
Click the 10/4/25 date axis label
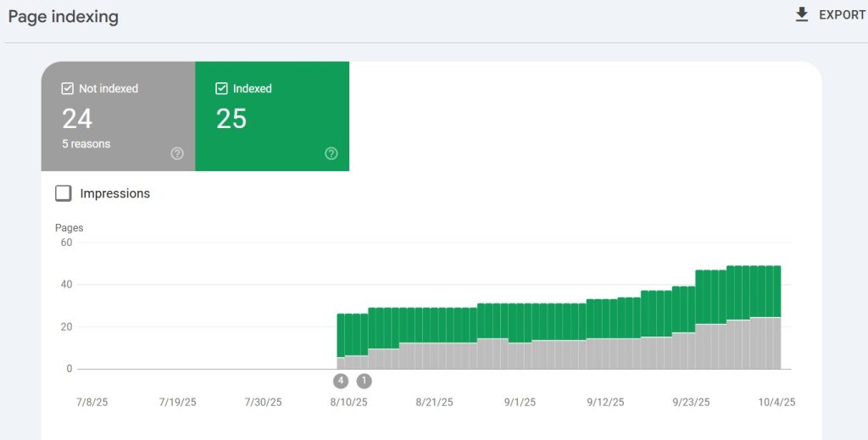coord(776,402)
